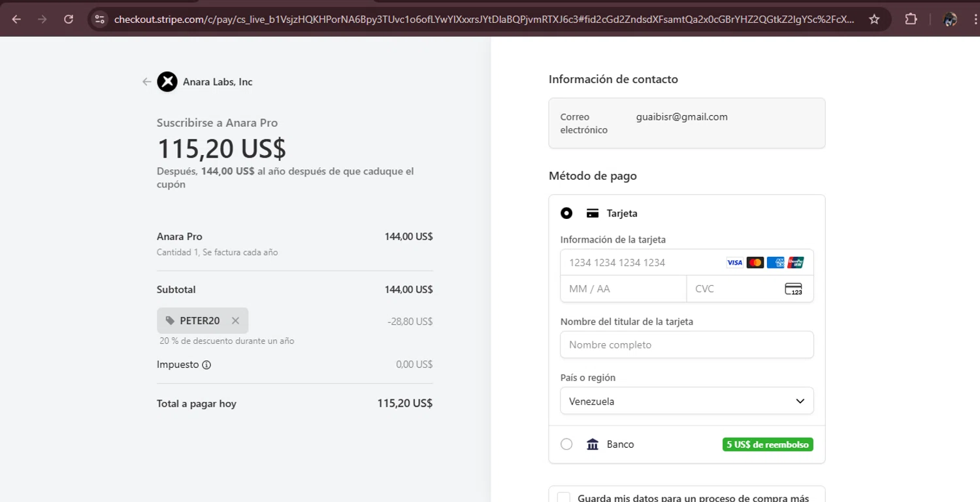Click the CVC card hint icon
The height and width of the screenshot is (502, 980).
(793, 289)
